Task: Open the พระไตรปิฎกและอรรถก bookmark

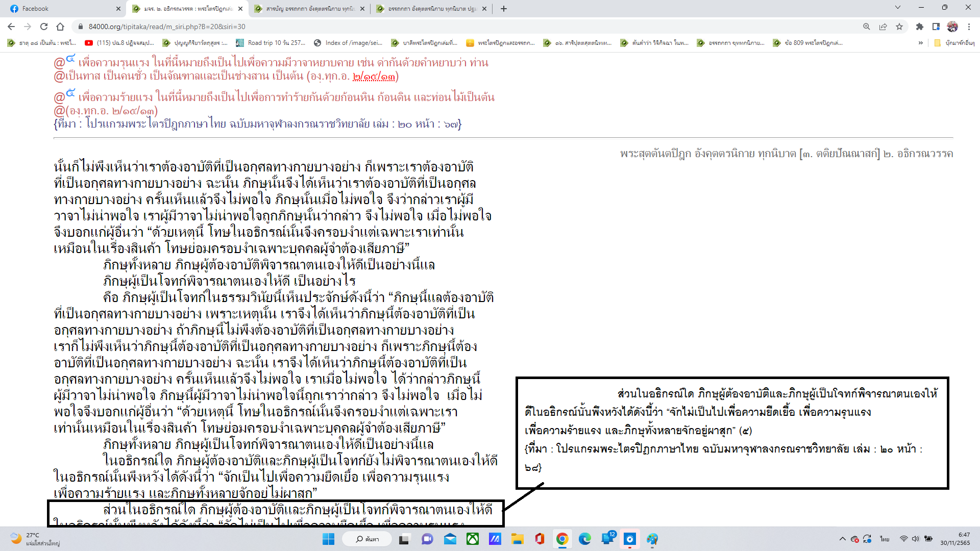Action: coord(501,43)
